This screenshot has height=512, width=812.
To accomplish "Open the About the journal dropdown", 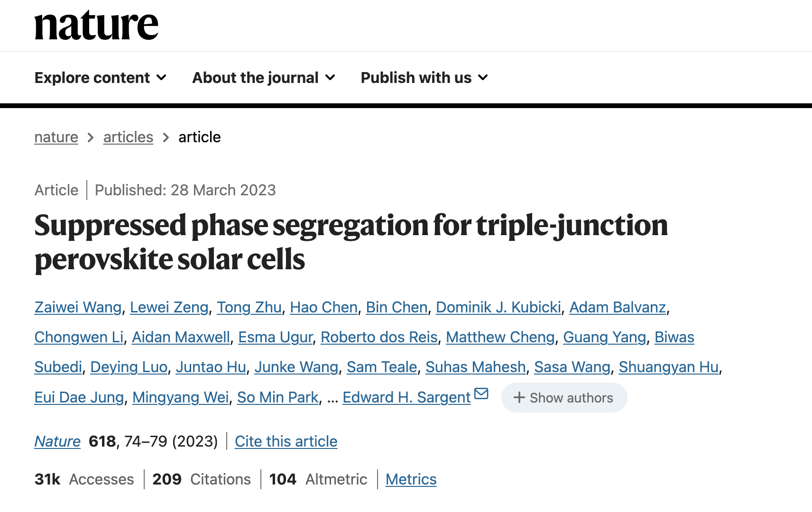I will pyautogui.click(x=264, y=77).
